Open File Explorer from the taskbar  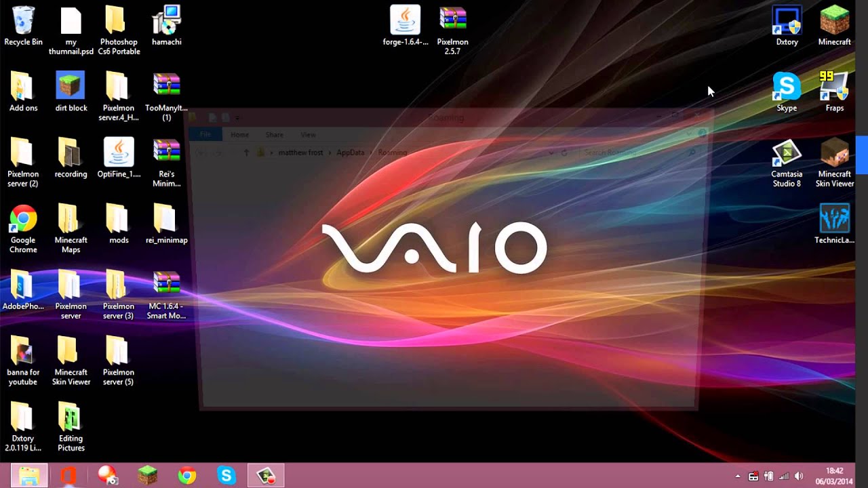click(28, 476)
